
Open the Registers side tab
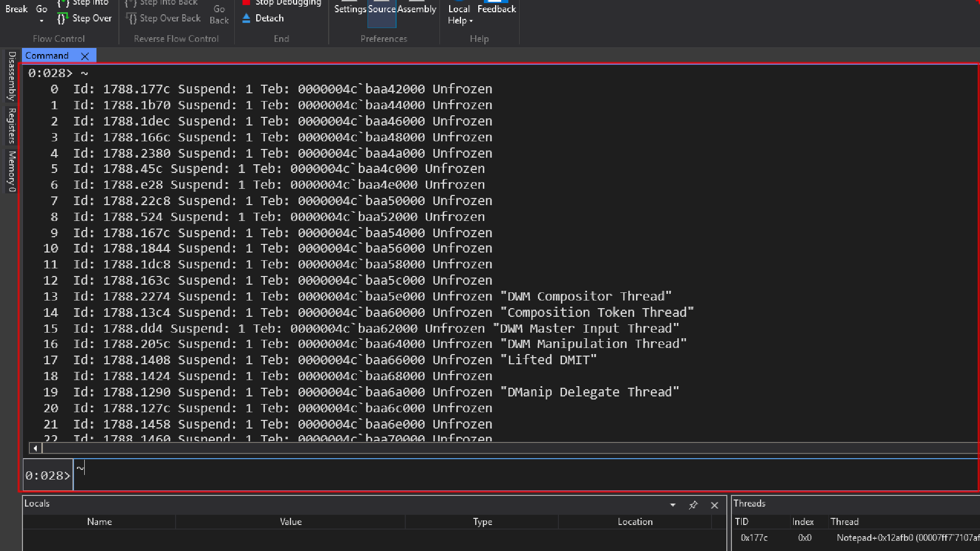[x=12, y=126]
